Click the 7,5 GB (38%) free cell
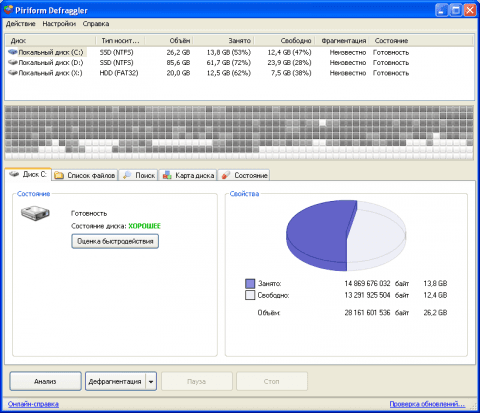Viewport: 480px width, 413px height. tap(291, 73)
